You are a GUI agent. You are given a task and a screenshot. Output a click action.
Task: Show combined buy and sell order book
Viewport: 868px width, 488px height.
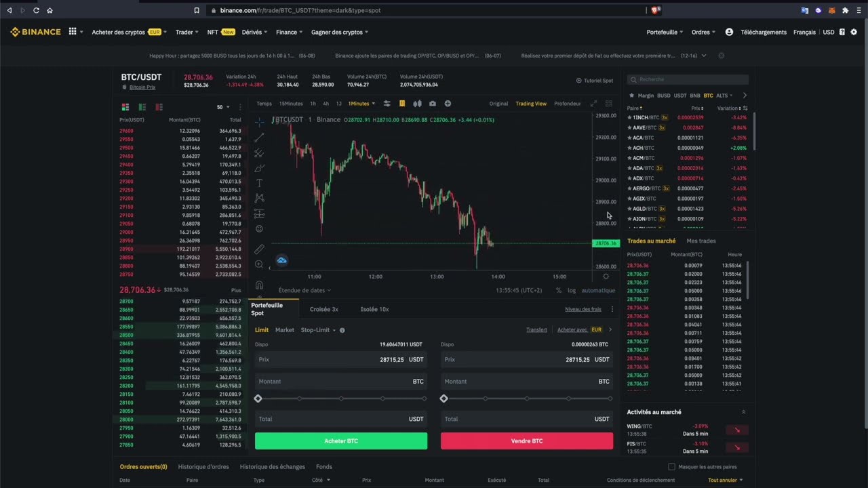click(125, 107)
